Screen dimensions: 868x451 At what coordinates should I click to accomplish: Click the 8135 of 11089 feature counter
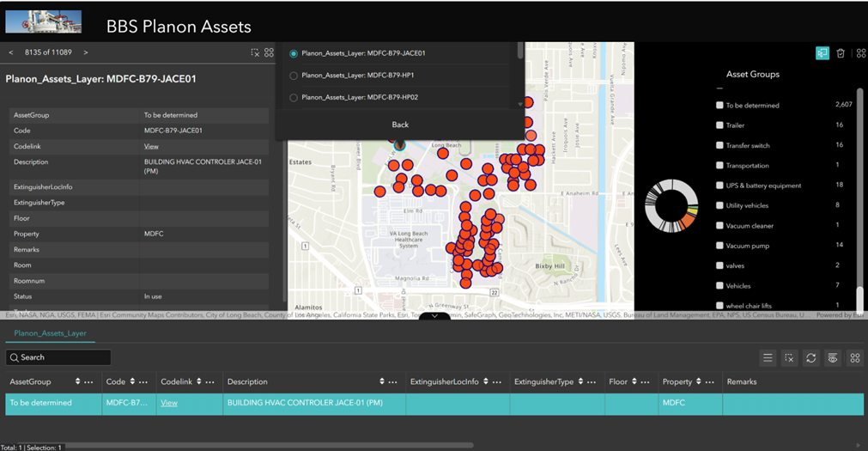[48, 52]
